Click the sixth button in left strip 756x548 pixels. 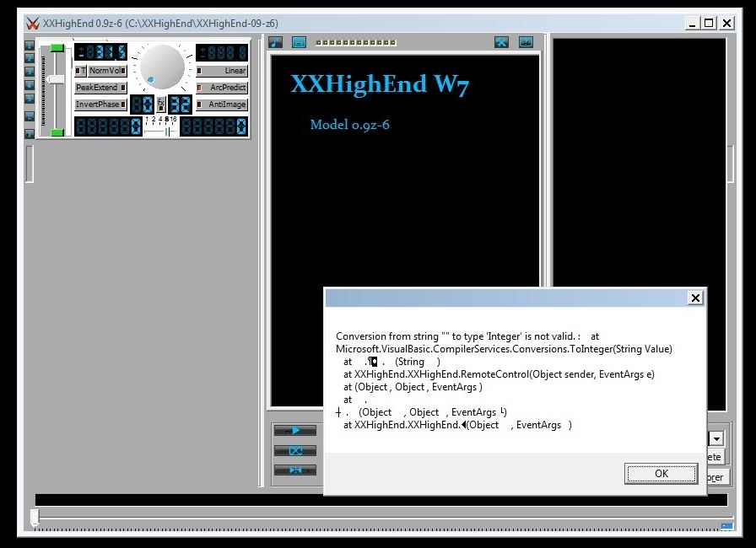point(30,116)
